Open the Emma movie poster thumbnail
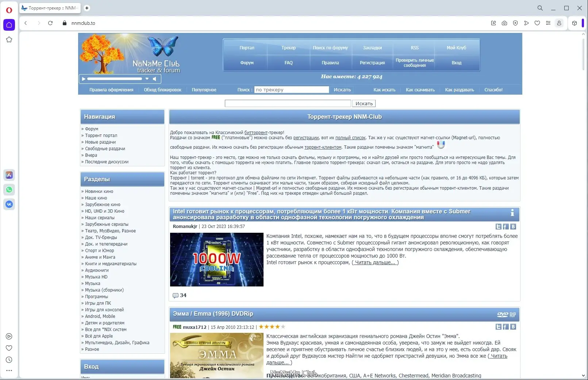Viewport: 588px width, 380px height. 217,356
